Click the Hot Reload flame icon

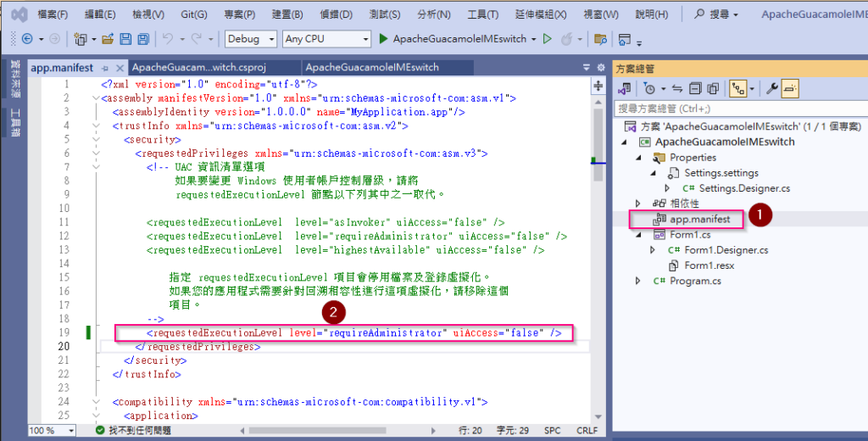coord(566,39)
